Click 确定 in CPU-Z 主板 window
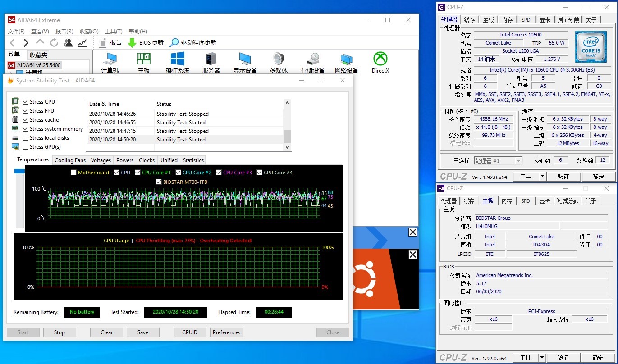 point(598,358)
